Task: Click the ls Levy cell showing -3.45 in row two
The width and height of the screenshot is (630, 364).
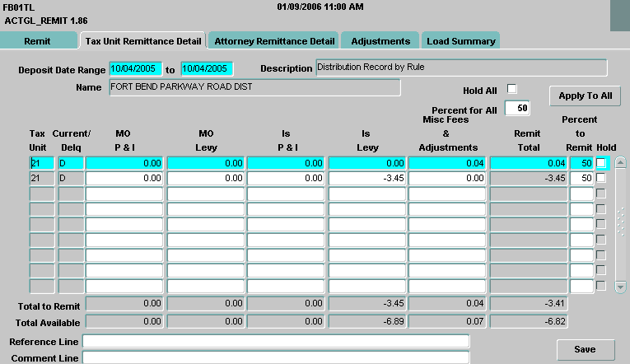Action: coord(366,178)
